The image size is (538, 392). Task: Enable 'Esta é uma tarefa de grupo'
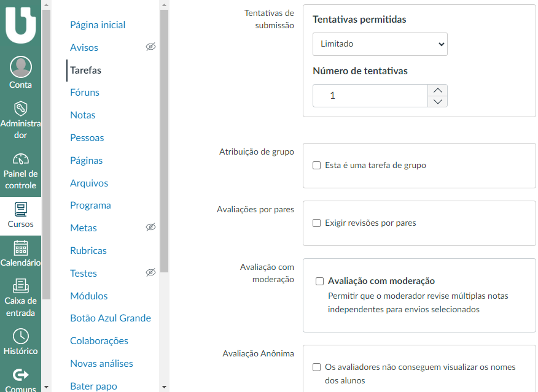coord(317,166)
